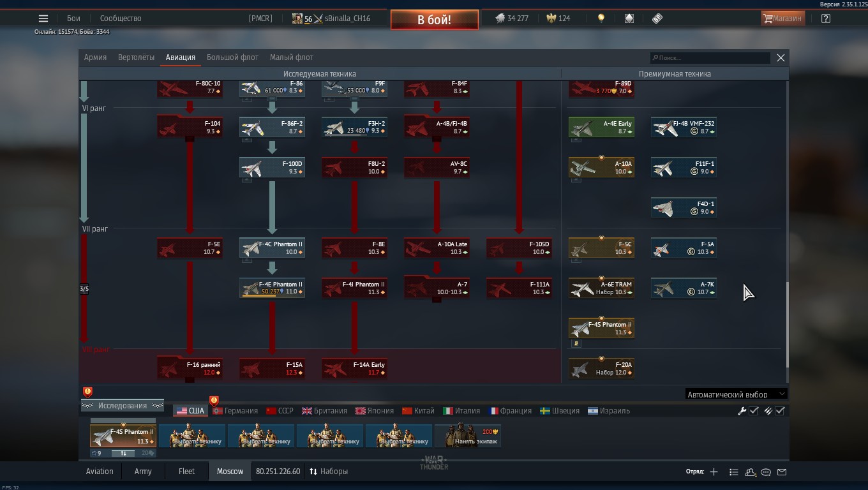Open the Бои menu
Image resolution: width=868 pixels, height=490 pixels.
pyautogui.click(x=73, y=19)
